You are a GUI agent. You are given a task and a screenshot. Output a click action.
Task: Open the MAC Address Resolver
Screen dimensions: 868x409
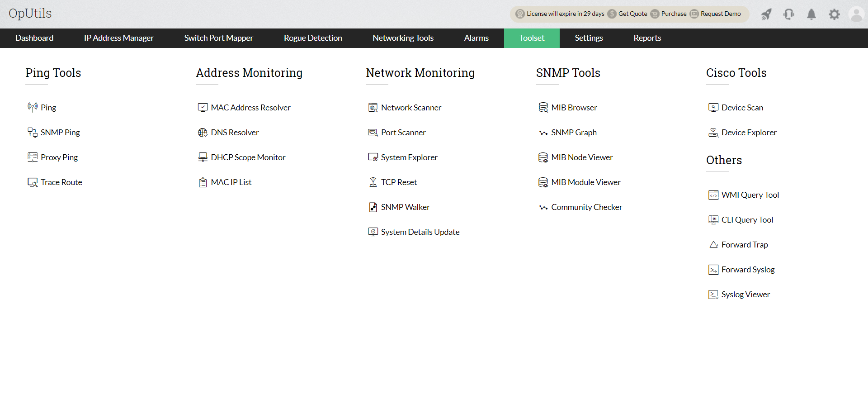(250, 107)
